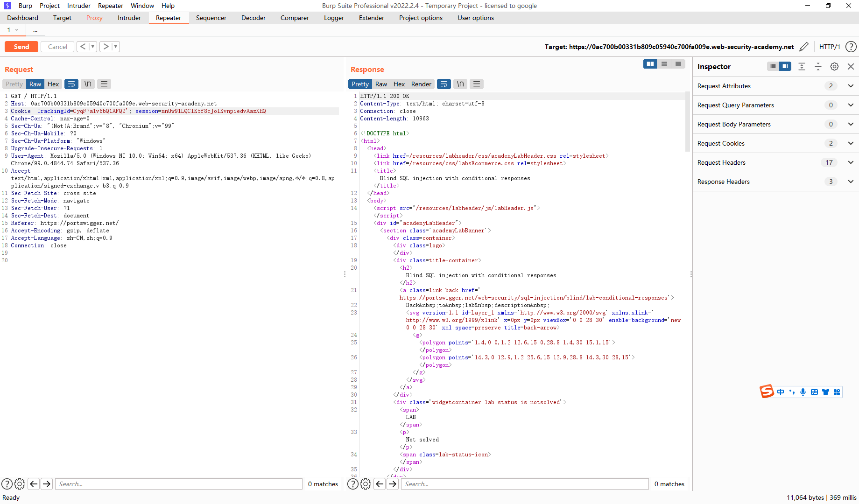The width and height of the screenshot is (859, 504).
Task: Dock Inspector panel to the left
Action: pos(773,66)
